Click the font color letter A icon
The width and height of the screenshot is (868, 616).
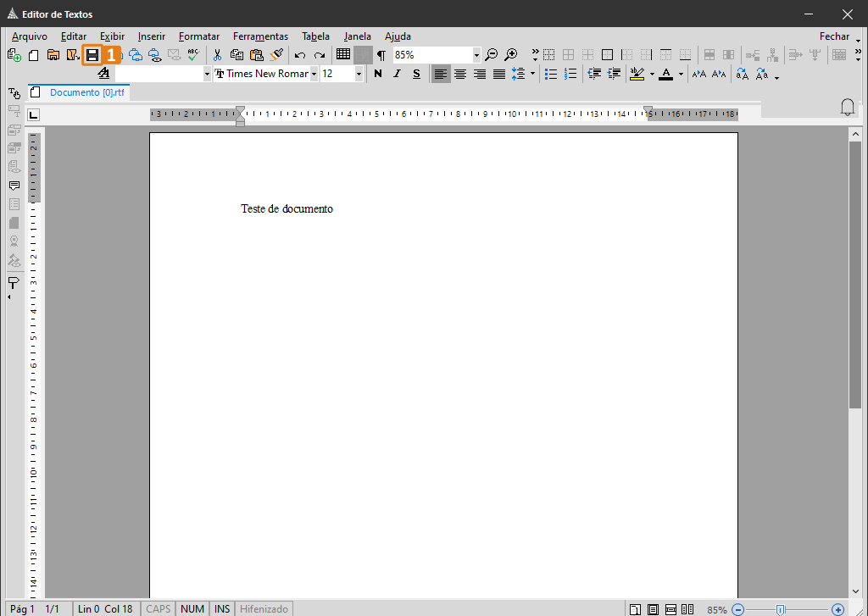666,74
